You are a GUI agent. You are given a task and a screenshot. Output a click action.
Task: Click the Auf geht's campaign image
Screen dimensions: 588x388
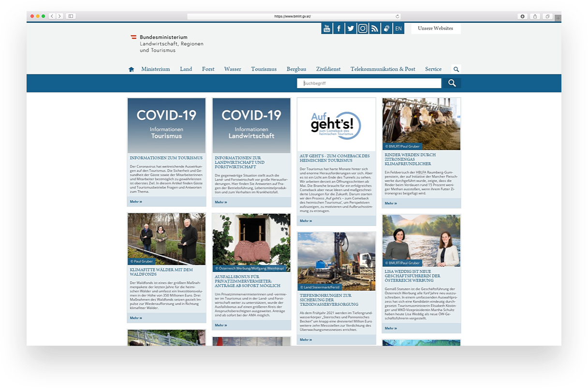point(336,125)
